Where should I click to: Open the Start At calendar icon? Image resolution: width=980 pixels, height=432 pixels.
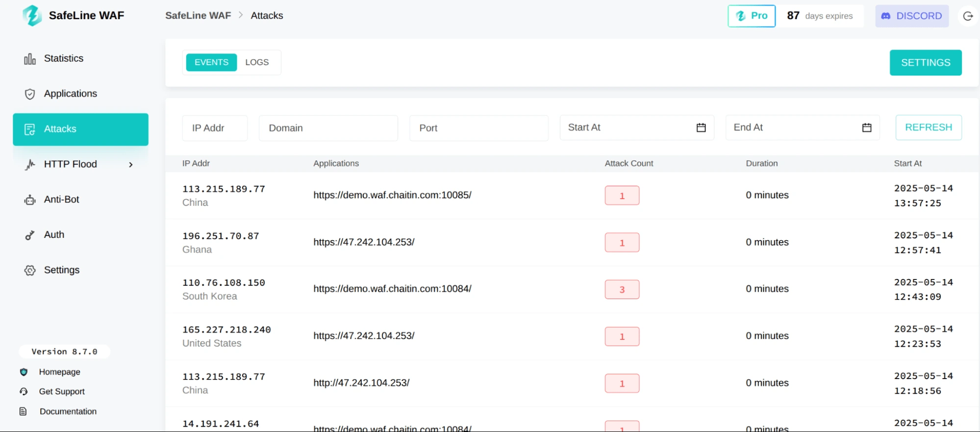701,127
